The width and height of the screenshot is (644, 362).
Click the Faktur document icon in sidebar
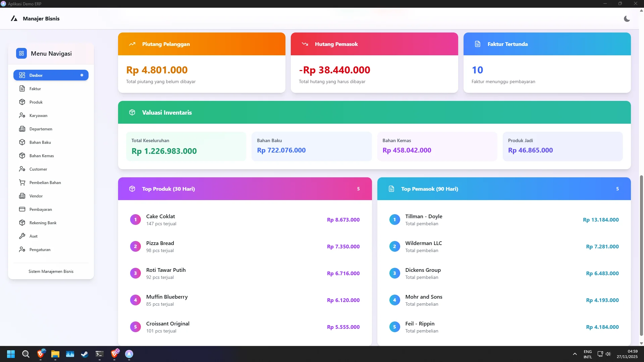(22, 89)
